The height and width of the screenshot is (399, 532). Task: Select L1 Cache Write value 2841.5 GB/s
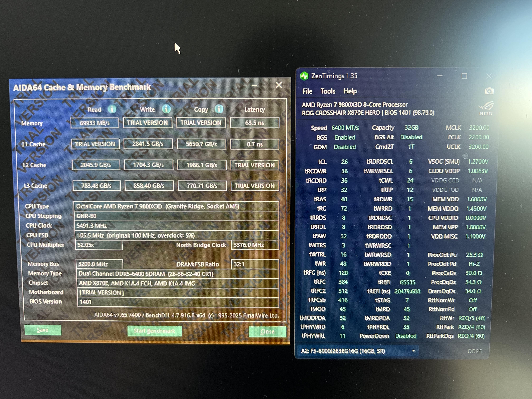tap(148, 144)
